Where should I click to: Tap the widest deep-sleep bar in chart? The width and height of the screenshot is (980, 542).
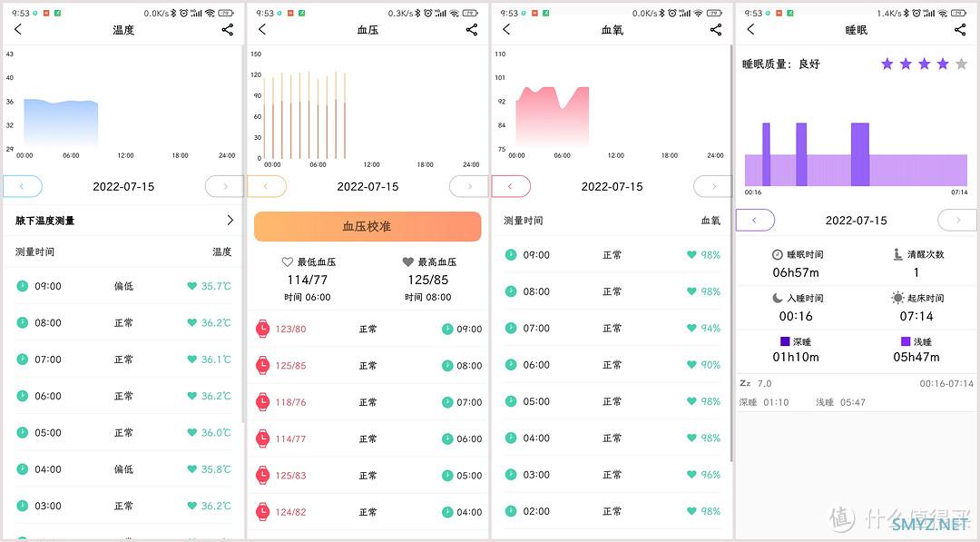[x=860, y=154]
